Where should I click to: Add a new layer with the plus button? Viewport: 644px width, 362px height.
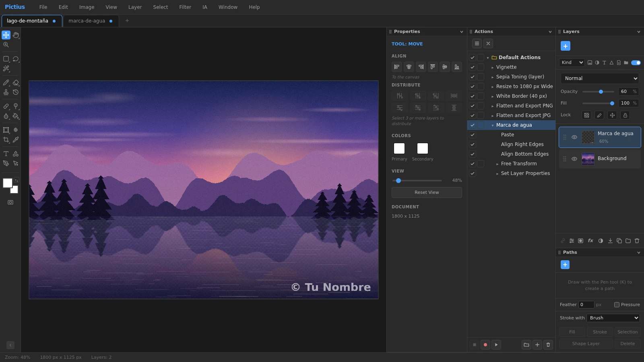coord(566,46)
